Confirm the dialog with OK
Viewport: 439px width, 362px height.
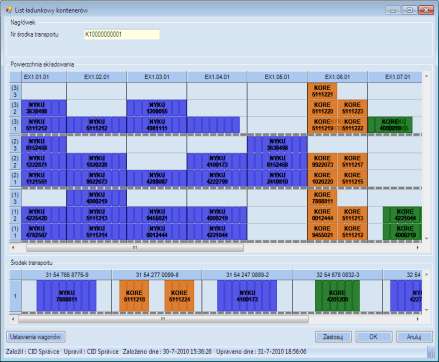coord(374,337)
